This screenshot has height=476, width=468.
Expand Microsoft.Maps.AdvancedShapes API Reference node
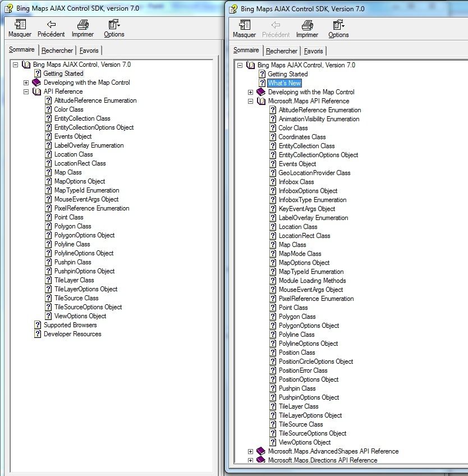click(250, 451)
